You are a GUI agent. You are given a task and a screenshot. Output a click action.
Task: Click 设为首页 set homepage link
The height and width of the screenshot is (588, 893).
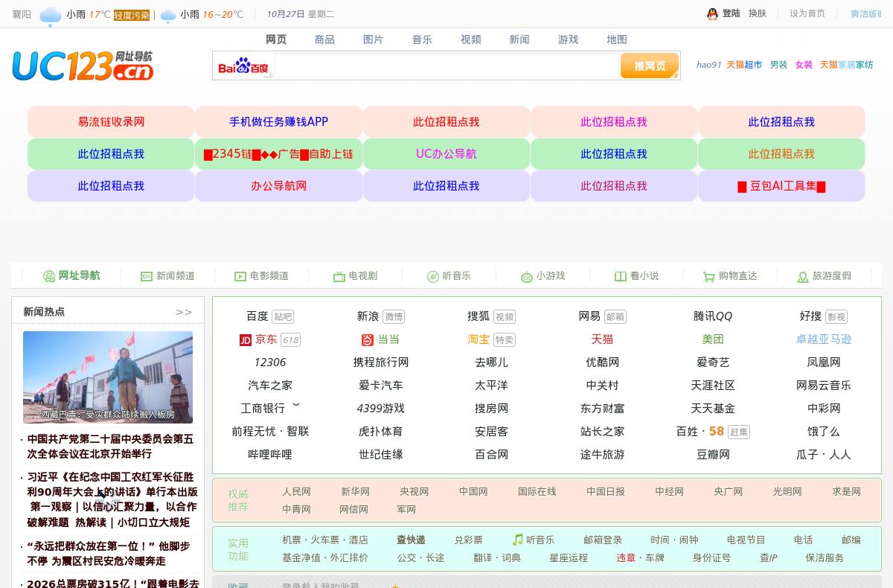coord(807,13)
